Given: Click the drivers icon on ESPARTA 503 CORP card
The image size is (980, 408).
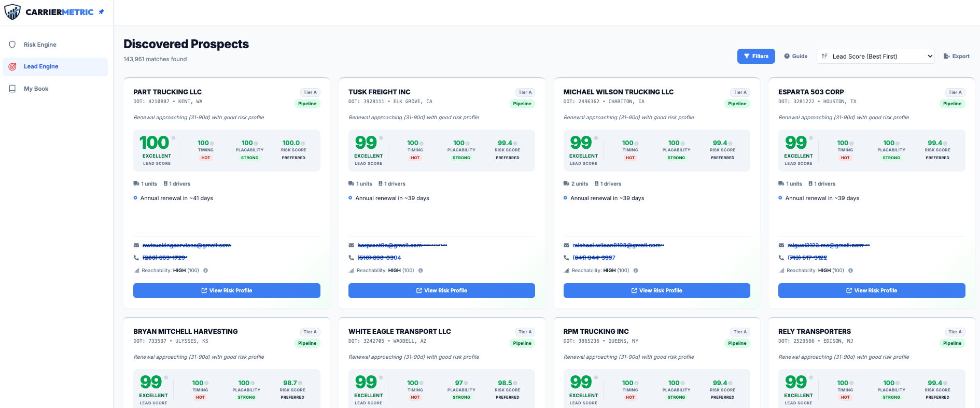Looking at the screenshot, I should point(810,184).
